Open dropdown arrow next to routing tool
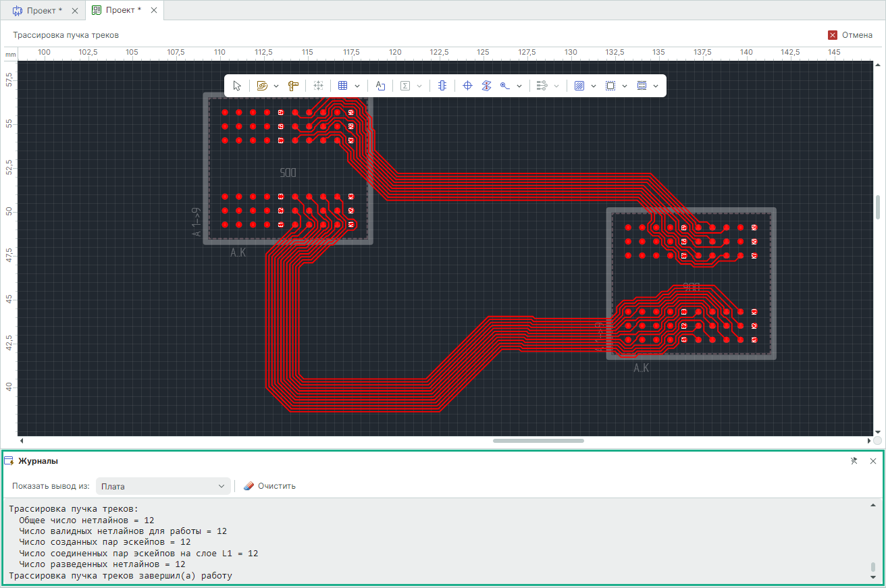886x588 pixels. [x=277, y=86]
